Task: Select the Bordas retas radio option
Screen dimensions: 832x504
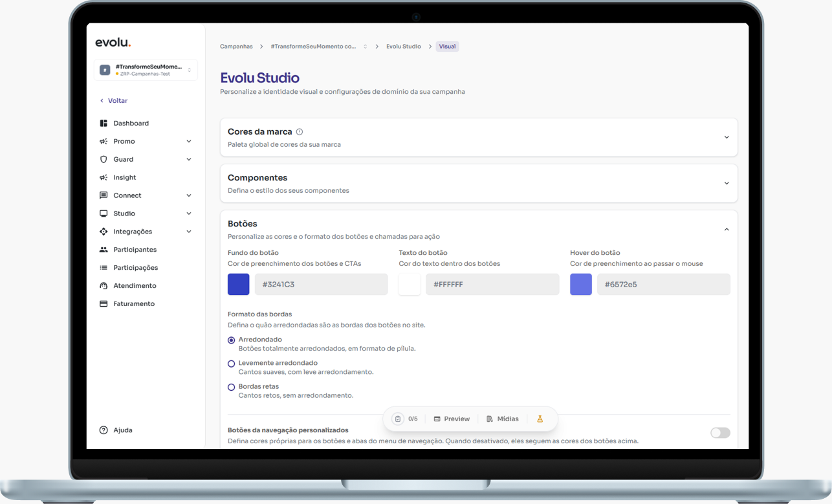Action: 231,387
